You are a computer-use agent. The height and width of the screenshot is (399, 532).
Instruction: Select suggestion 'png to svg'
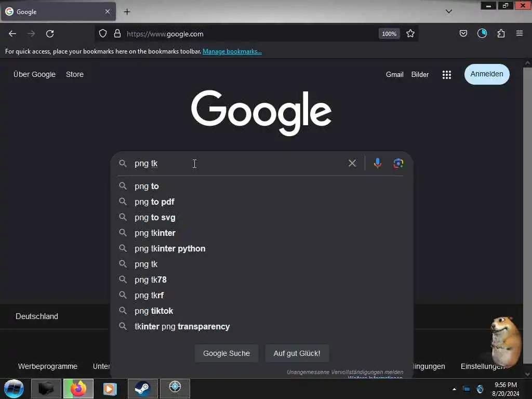(x=261, y=218)
